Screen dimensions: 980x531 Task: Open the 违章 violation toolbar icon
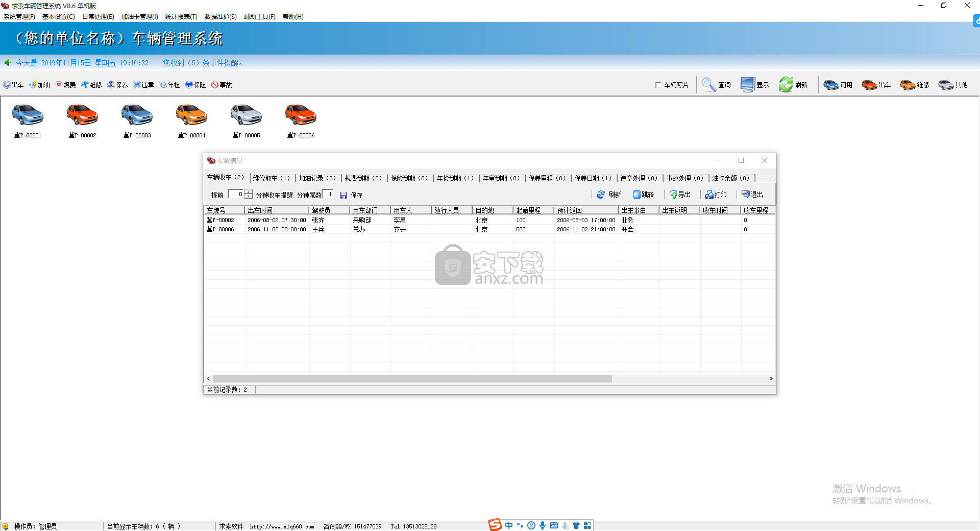143,85
